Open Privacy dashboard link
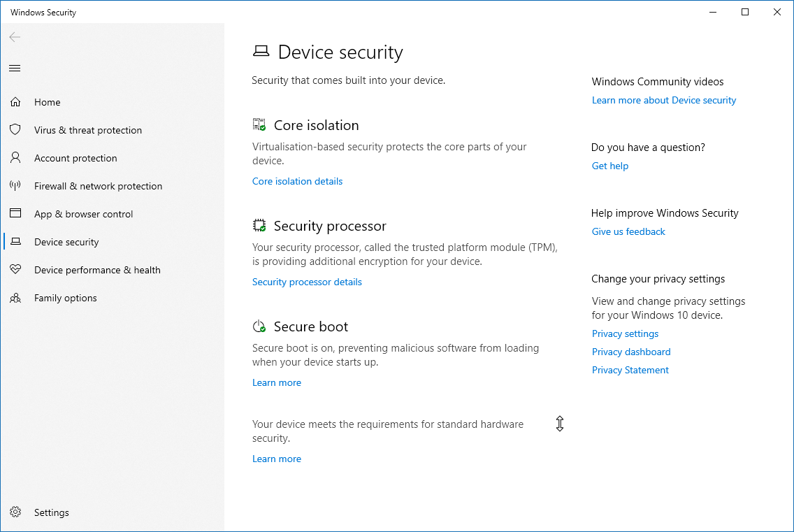The width and height of the screenshot is (794, 532). pyautogui.click(x=631, y=352)
